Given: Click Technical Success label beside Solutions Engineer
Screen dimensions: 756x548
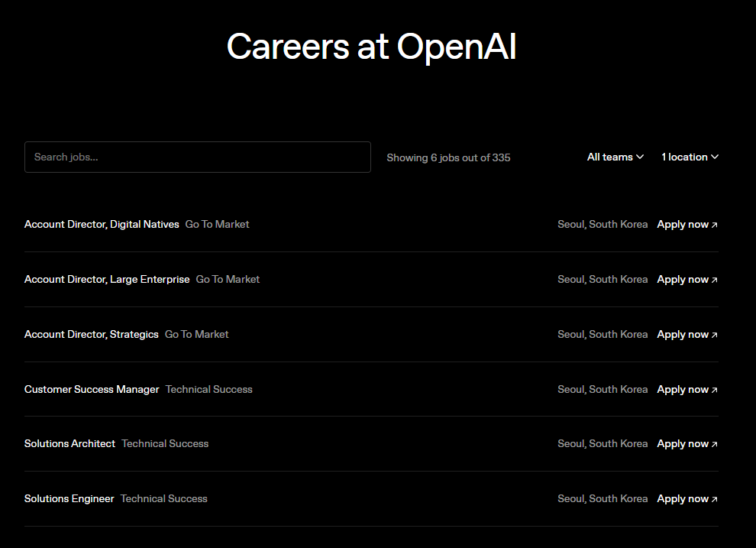Looking at the screenshot, I should 164,498.
